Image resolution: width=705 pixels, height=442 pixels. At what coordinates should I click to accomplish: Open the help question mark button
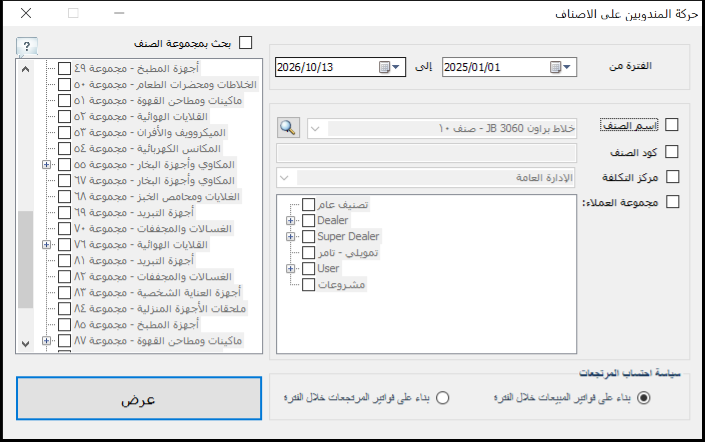[x=27, y=46]
